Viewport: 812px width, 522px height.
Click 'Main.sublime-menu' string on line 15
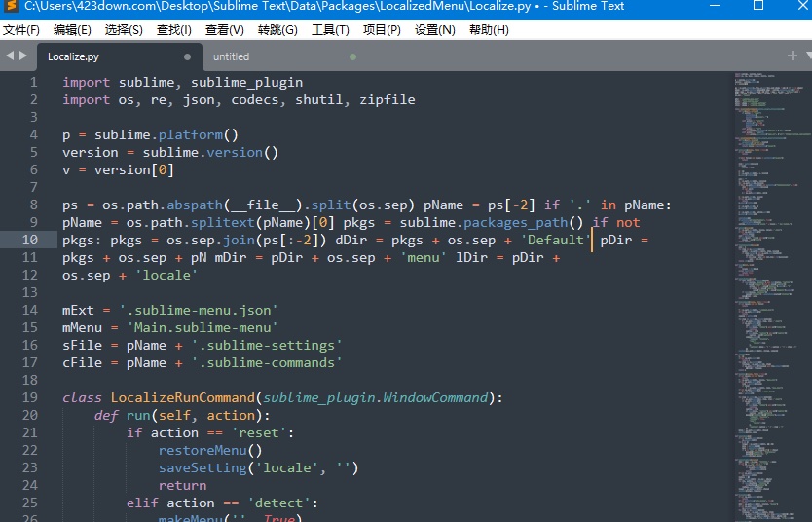203,328
